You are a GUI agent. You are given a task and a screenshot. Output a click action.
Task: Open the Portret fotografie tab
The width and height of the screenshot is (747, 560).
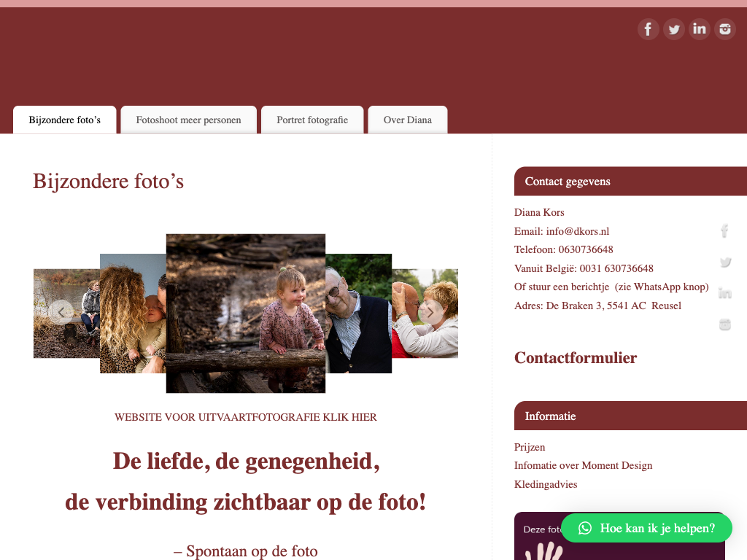click(312, 120)
